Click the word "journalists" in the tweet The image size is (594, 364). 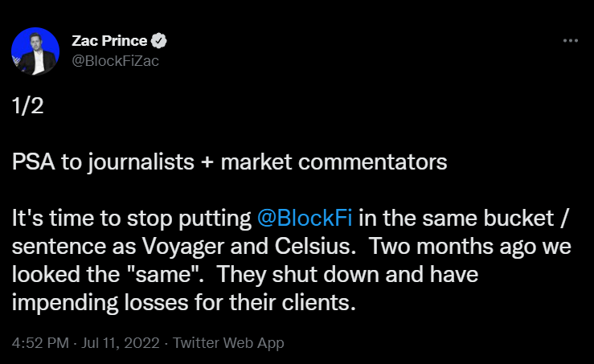coord(133,163)
